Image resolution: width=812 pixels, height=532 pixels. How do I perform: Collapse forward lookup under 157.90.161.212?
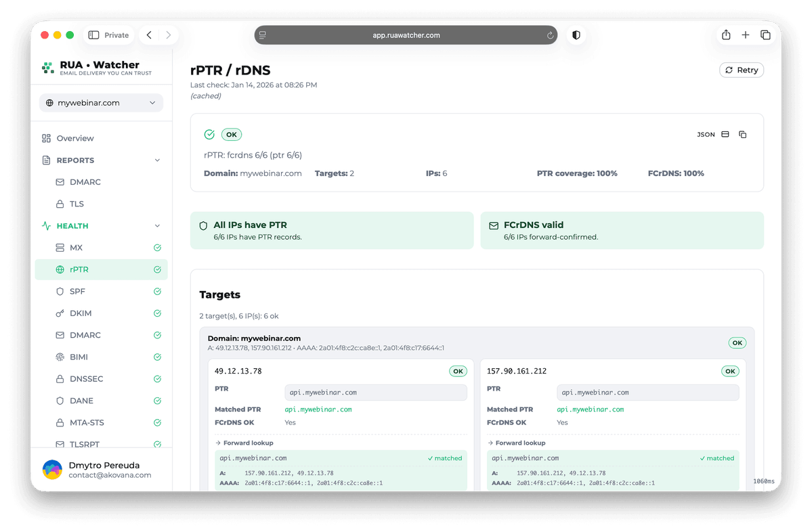coord(520,443)
